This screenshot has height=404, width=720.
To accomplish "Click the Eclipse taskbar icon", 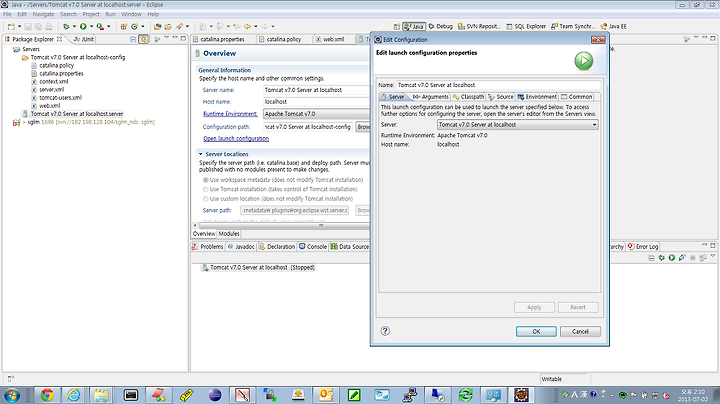I will click(x=215, y=395).
